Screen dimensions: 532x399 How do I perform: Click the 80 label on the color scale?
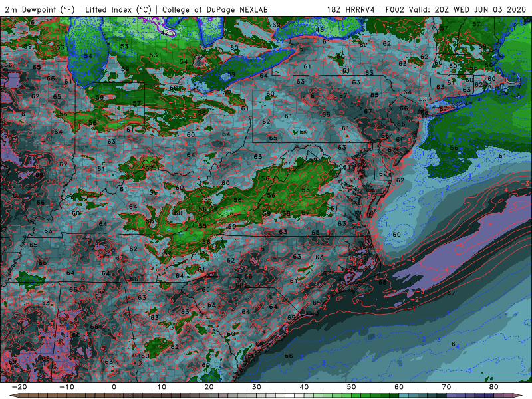(x=494, y=387)
